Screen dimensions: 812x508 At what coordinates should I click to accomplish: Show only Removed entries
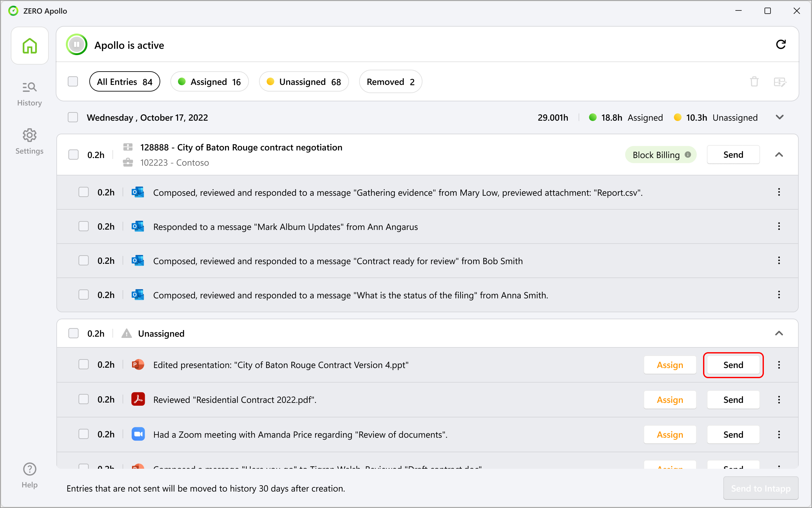point(390,81)
